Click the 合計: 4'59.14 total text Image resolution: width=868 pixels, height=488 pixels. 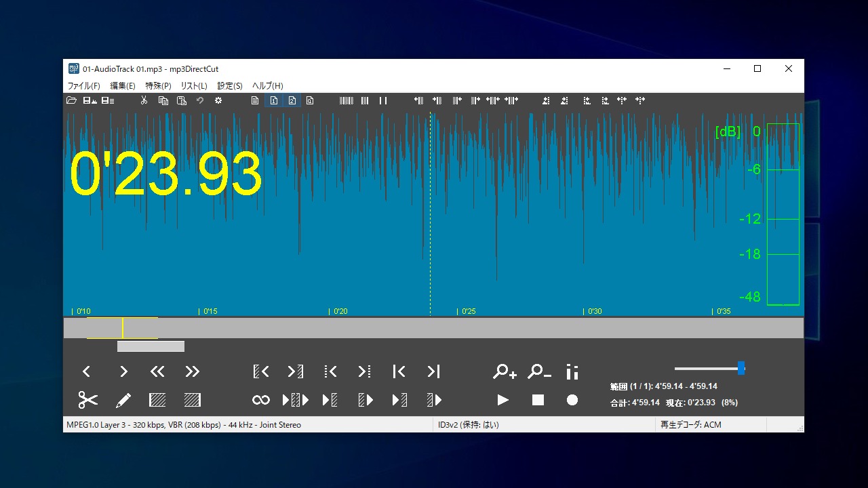635,403
